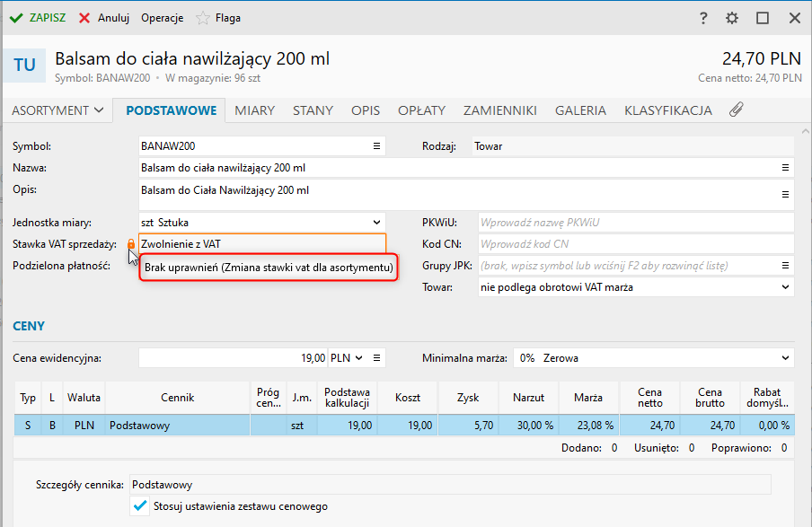The image size is (812, 527).
Task: Click the Nazwa field list icon
Action: pyautogui.click(x=785, y=168)
